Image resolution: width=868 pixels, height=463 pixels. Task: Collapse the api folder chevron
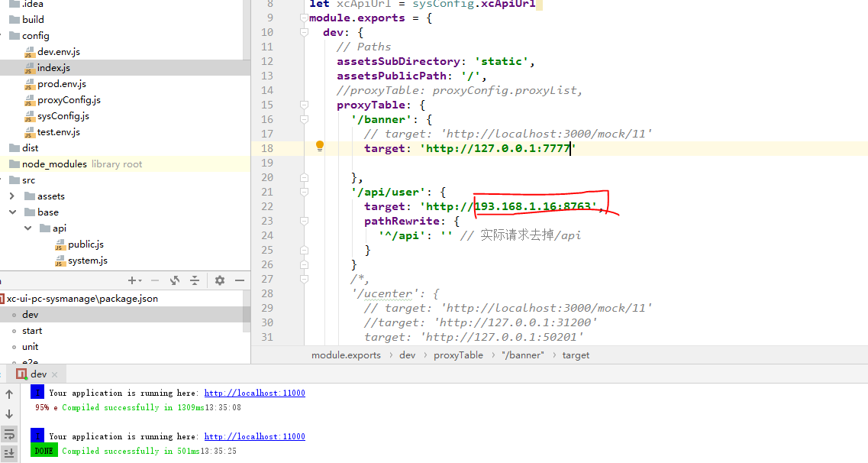tap(27, 228)
